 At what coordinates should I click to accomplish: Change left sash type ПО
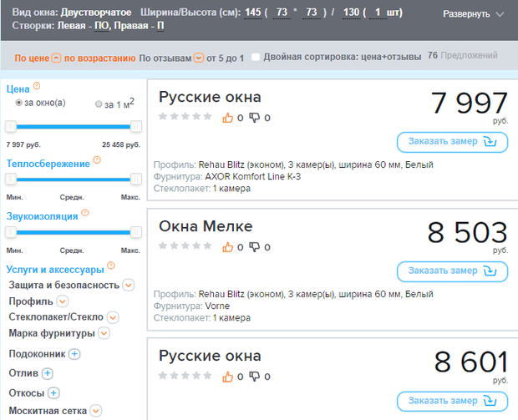pyautogui.click(x=102, y=26)
